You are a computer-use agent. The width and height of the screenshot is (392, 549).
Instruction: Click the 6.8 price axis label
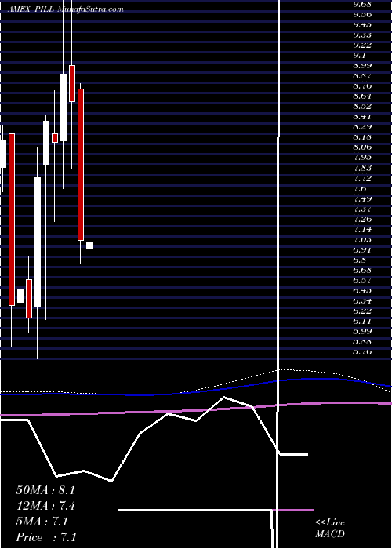[360, 260]
